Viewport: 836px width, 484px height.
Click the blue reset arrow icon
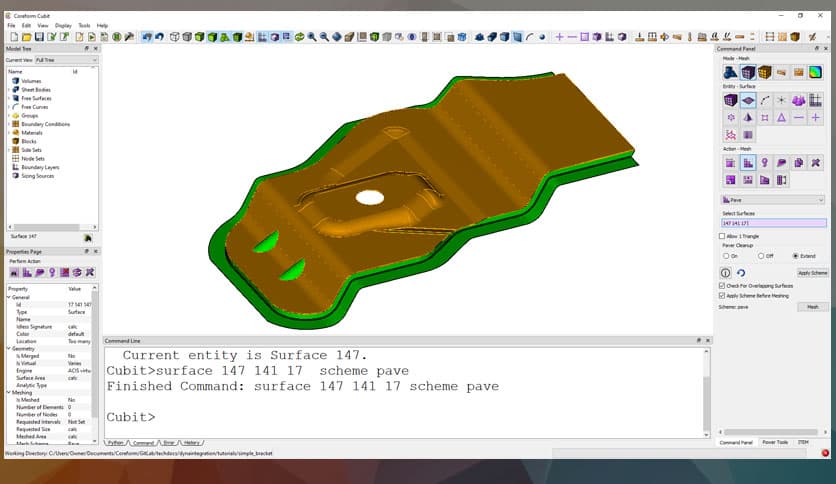click(741, 273)
